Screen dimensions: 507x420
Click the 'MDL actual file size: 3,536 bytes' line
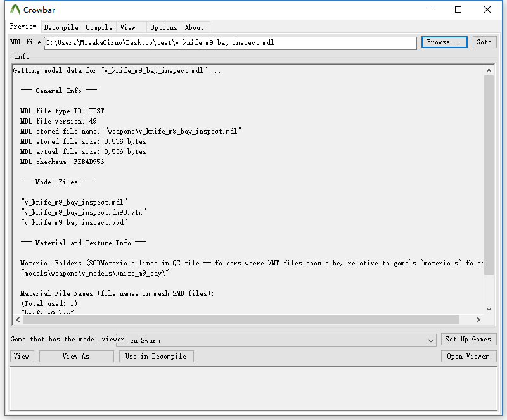click(x=83, y=151)
